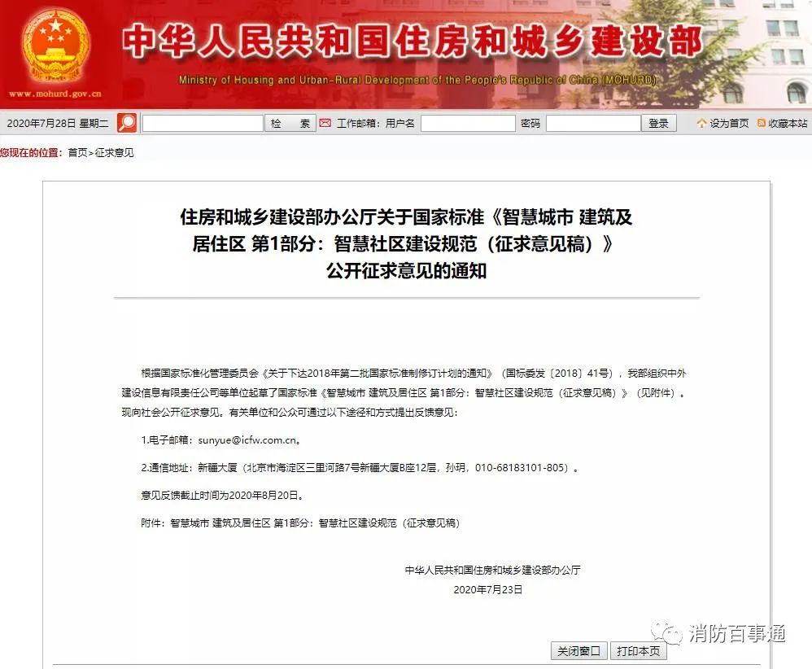Open 征求意见 in the breadcrumb path
This screenshot has width=812, height=669.
tap(115, 152)
